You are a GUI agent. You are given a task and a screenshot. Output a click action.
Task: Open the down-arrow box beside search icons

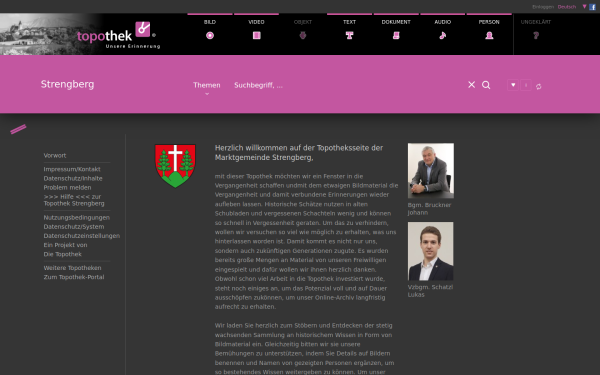[x=513, y=85]
